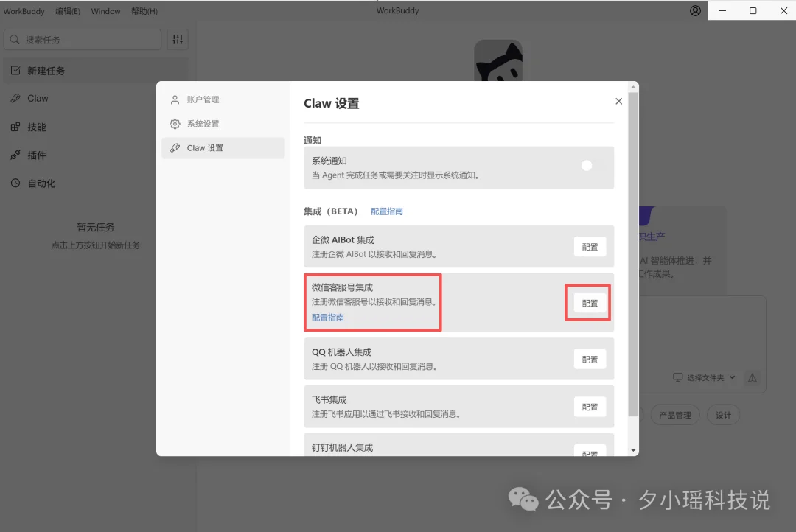The image size is (796, 532).
Task: Click the 产品管理 button
Action: tap(674, 414)
